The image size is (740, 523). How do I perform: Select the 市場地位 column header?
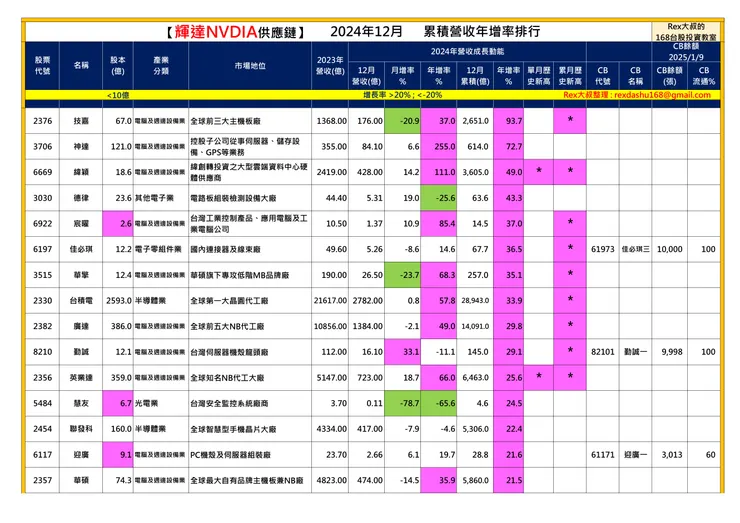[250, 66]
